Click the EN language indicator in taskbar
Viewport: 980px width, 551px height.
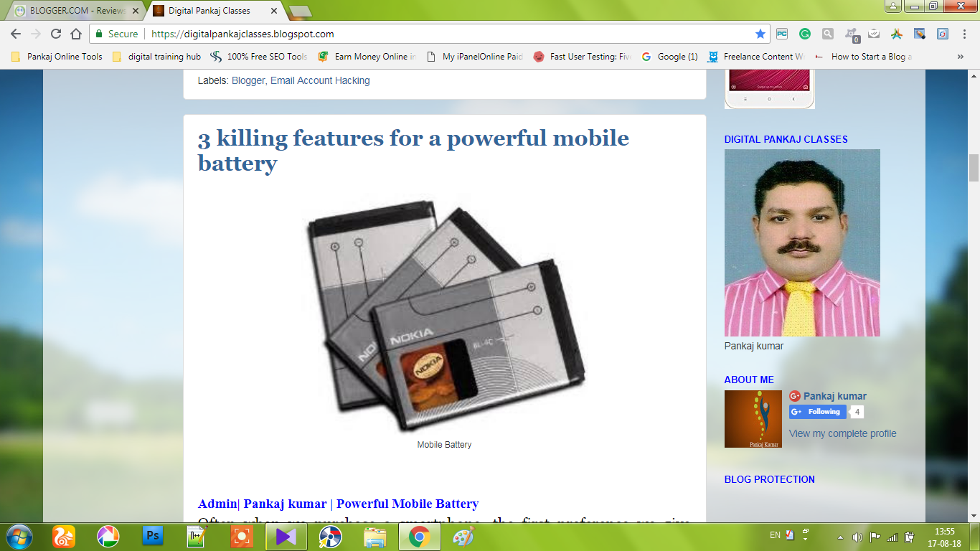[x=775, y=535]
